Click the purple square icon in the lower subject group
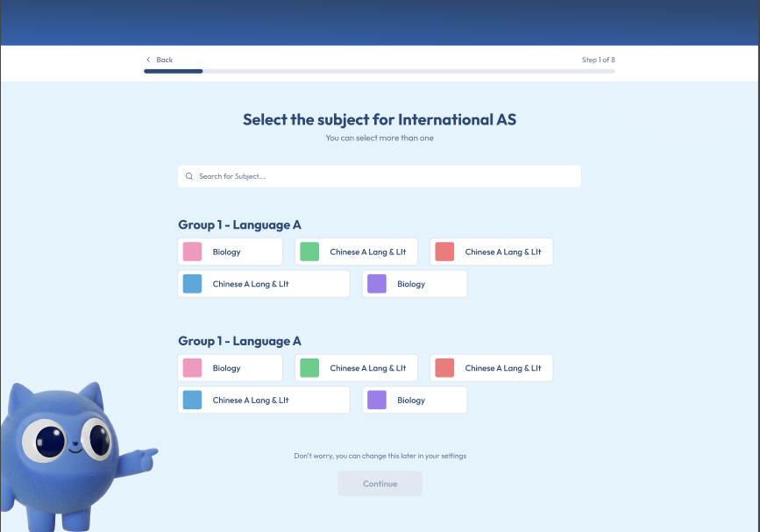The image size is (760, 532). [377, 401]
